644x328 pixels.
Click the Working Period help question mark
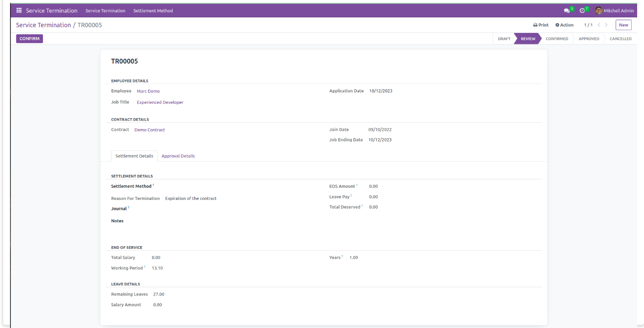(144, 267)
